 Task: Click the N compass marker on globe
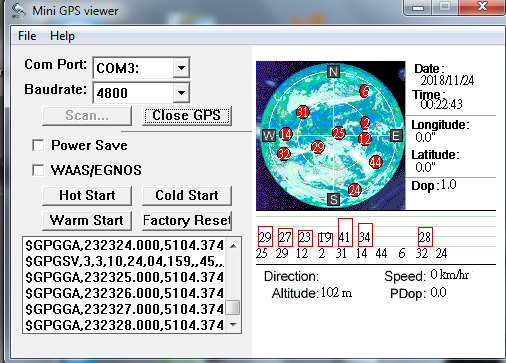(333, 71)
